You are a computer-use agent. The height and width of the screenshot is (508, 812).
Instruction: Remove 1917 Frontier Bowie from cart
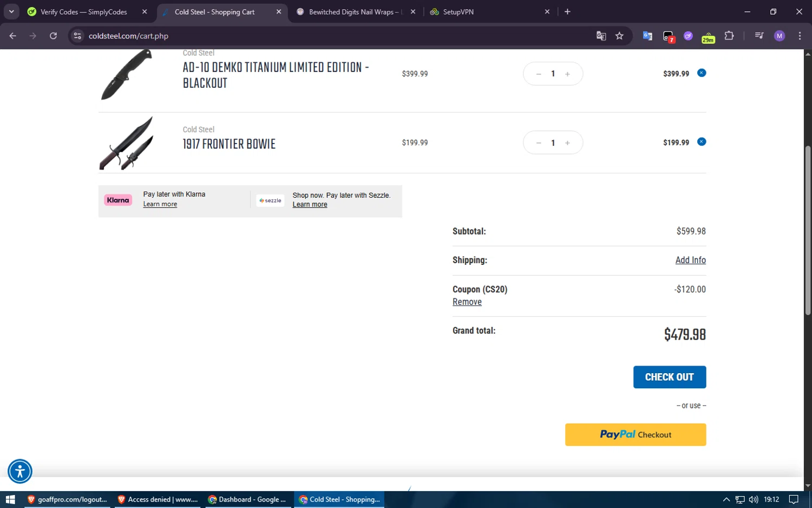[702, 142]
